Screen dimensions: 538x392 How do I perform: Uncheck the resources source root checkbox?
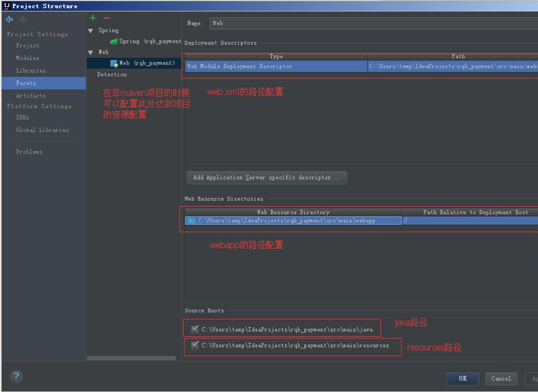[194, 345]
